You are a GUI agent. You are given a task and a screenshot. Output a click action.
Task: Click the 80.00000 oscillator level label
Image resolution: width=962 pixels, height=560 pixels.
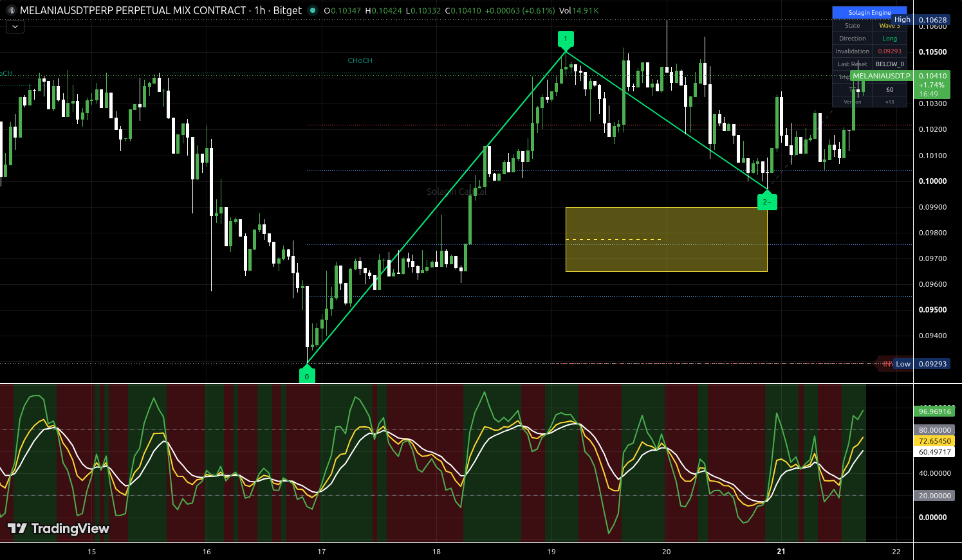point(934,430)
